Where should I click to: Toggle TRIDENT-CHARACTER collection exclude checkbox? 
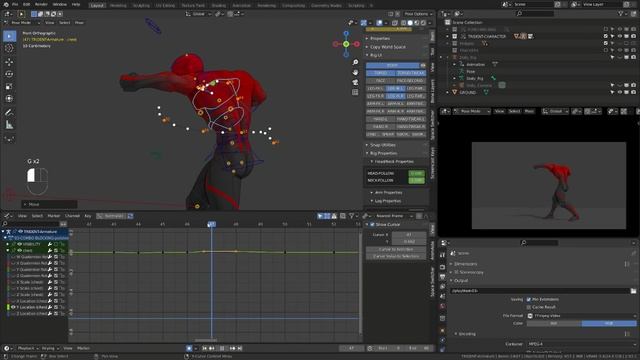pos(606,36)
